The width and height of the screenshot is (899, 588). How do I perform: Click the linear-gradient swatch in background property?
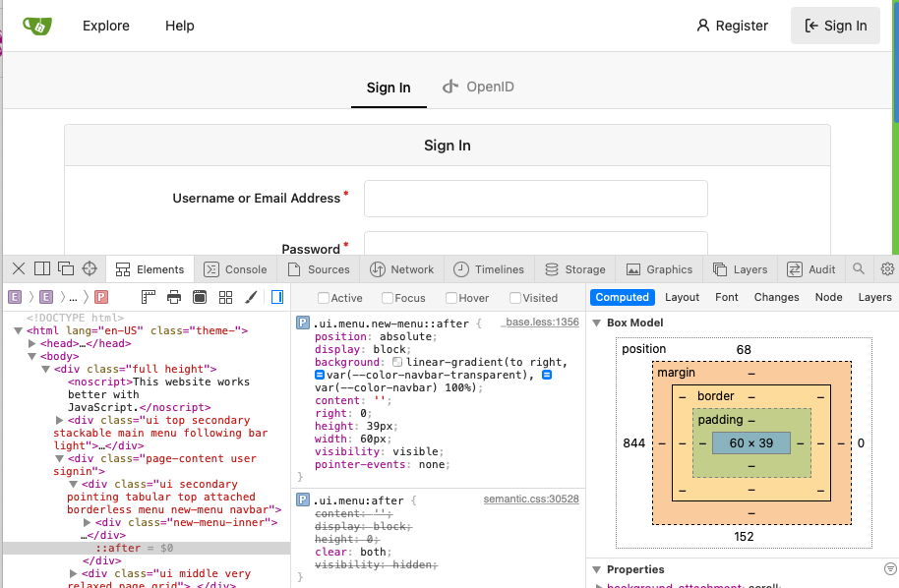(397, 362)
